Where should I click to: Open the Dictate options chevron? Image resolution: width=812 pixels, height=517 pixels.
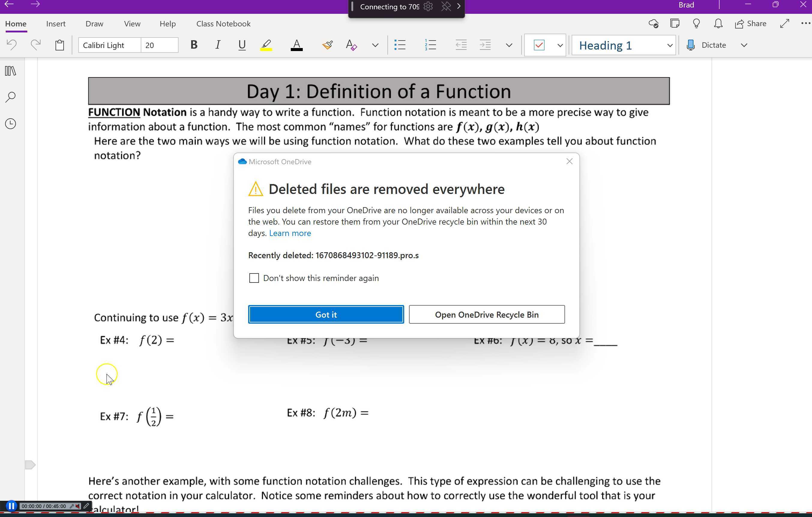pos(744,45)
